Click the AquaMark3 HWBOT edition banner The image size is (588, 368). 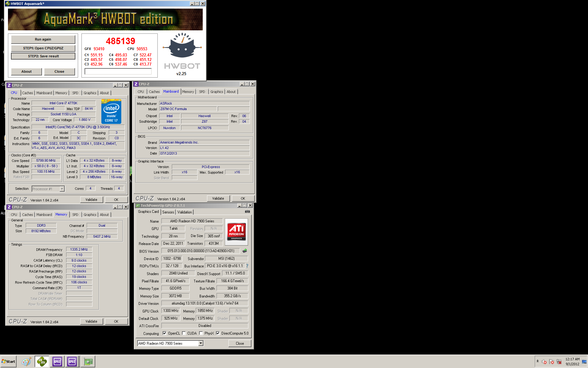click(x=105, y=19)
